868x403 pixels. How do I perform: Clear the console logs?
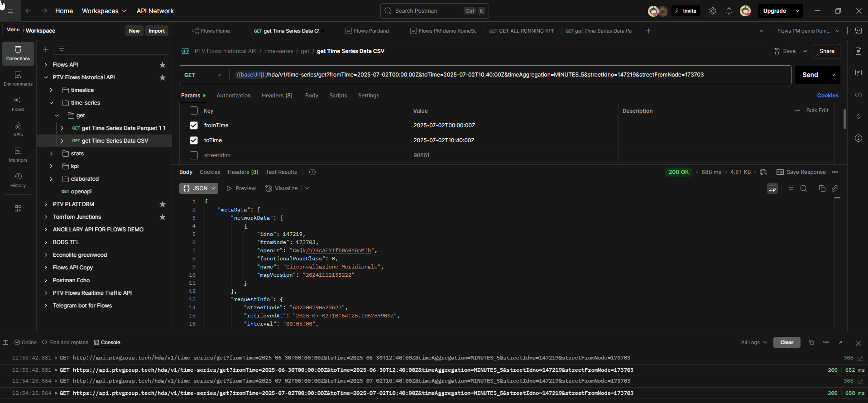coord(786,342)
